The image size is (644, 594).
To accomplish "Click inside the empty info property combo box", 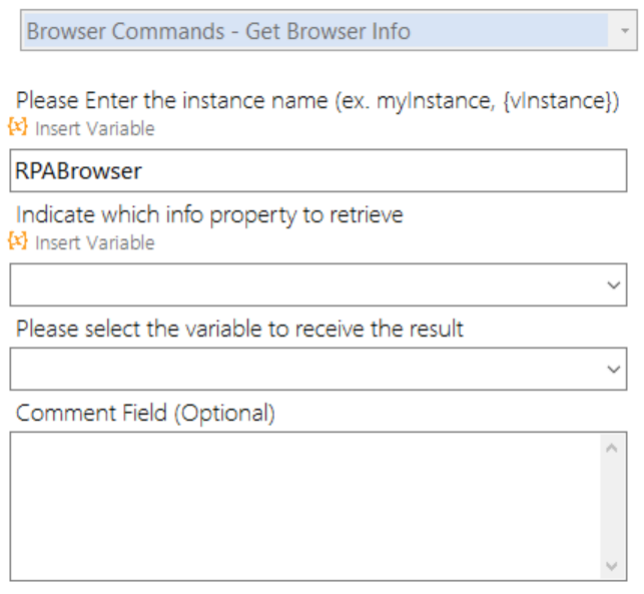I will pos(308,285).
